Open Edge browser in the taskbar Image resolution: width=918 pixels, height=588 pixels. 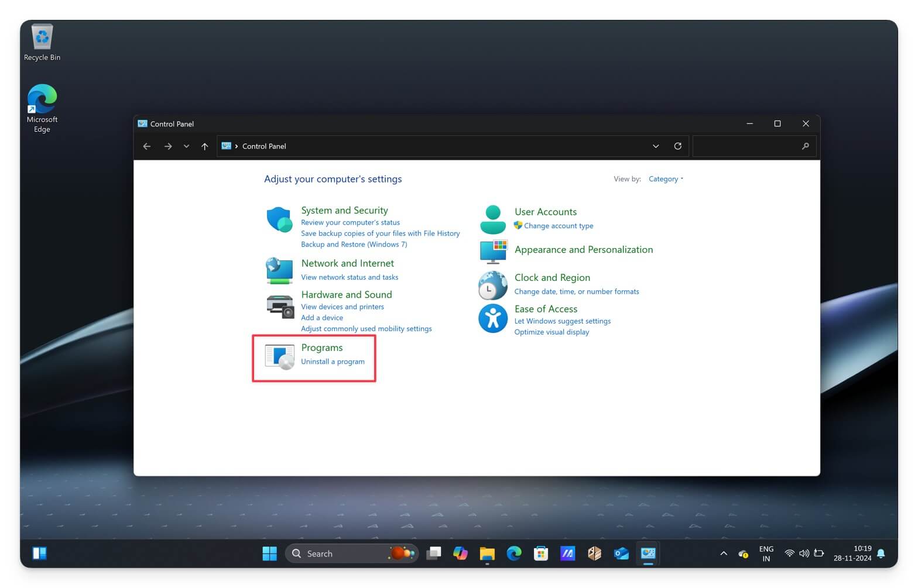(514, 553)
